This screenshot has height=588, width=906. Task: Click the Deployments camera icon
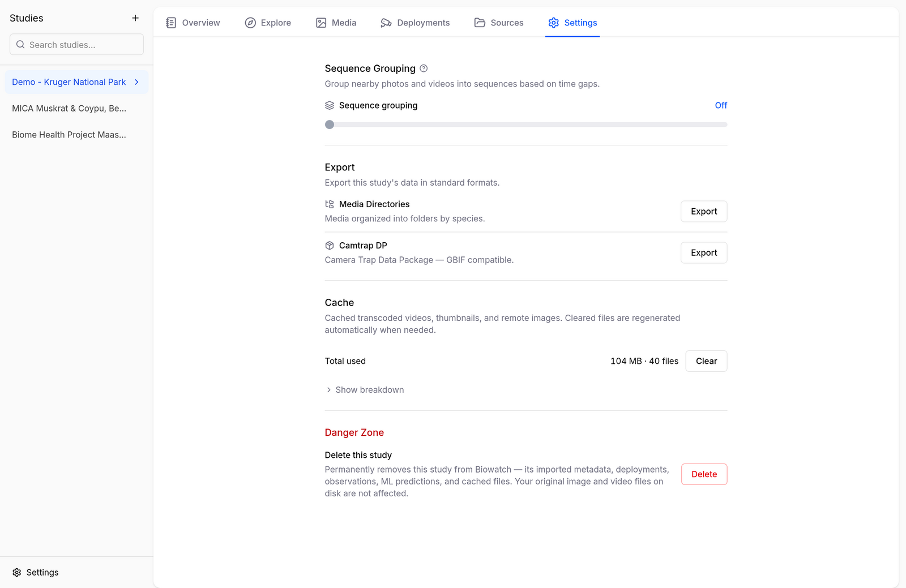(x=386, y=23)
